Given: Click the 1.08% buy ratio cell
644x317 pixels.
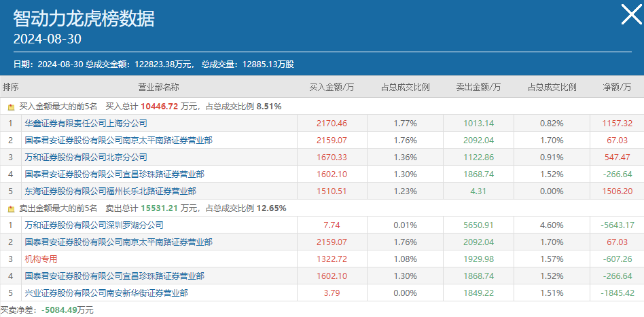Looking at the screenshot, I should click(406, 259).
